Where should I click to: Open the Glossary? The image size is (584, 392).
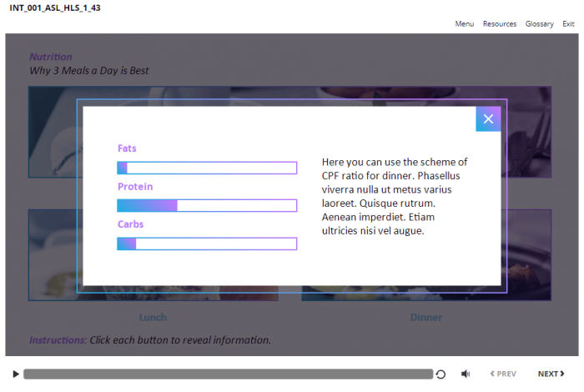pyautogui.click(x=539, y=24)
